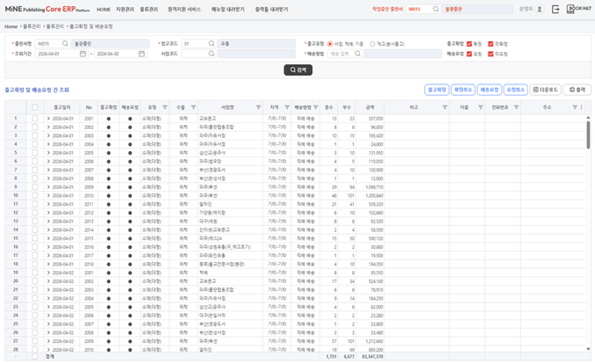Screen dimensions: 595x364
Task: Click the logout icon in top bar
Action: tap(555, 9)
